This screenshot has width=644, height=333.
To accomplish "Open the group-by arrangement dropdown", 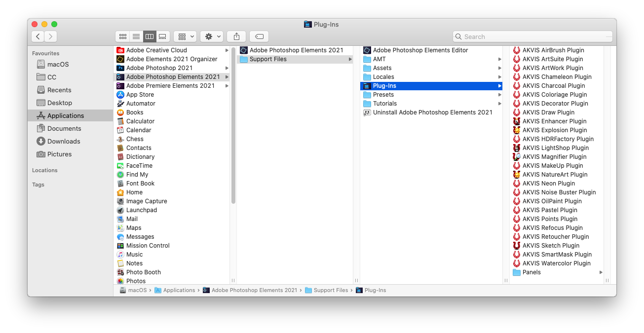I will pyautogui.click(x=185, y=37).
